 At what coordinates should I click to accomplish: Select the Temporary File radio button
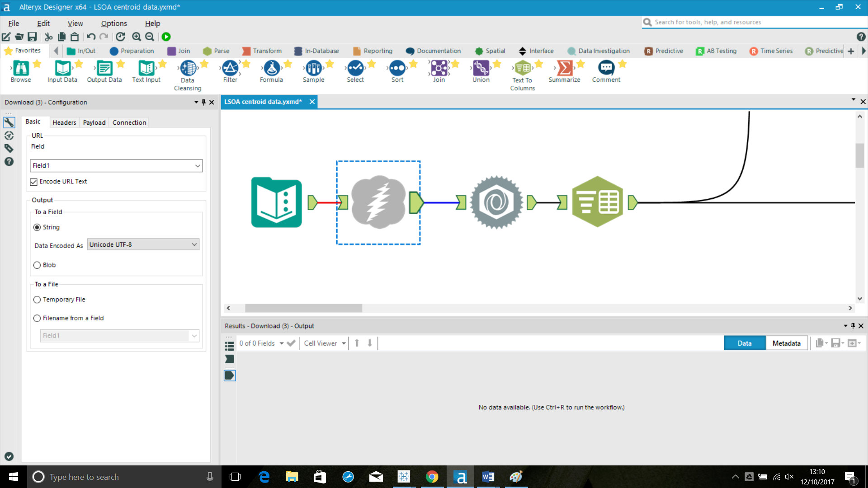coord(37,299)
